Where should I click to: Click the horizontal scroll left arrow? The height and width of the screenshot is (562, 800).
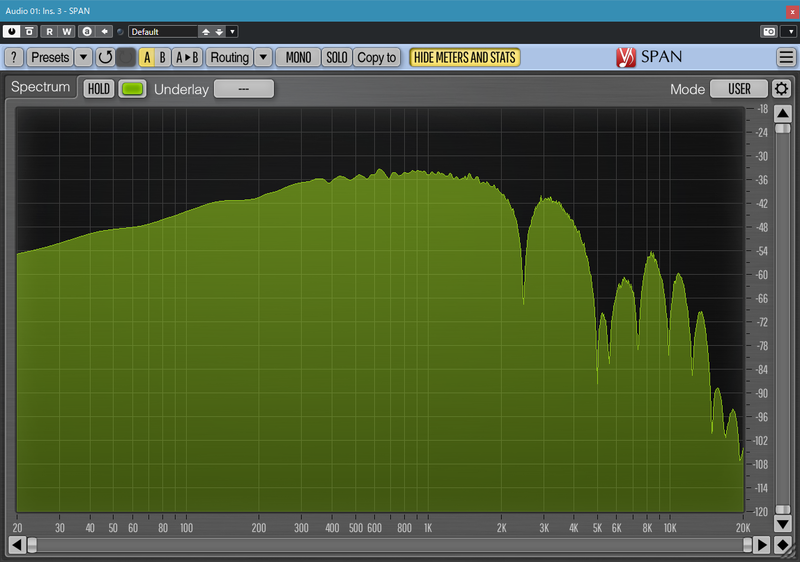coord(16,545)
